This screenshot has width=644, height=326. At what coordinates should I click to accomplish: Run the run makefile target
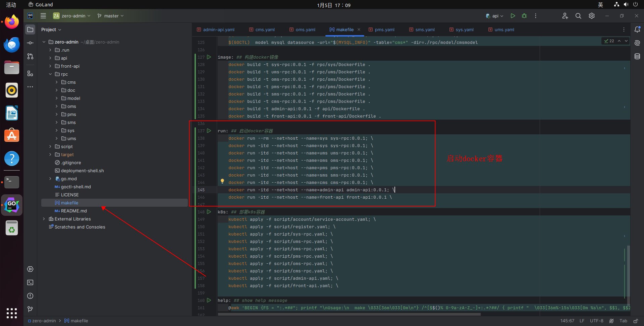(x=209, y=131)
